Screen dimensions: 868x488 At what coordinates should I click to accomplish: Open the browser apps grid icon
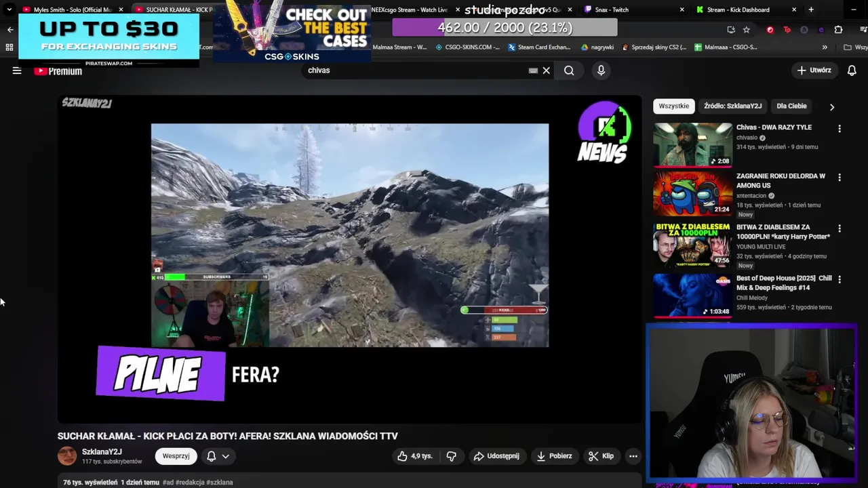9,47
